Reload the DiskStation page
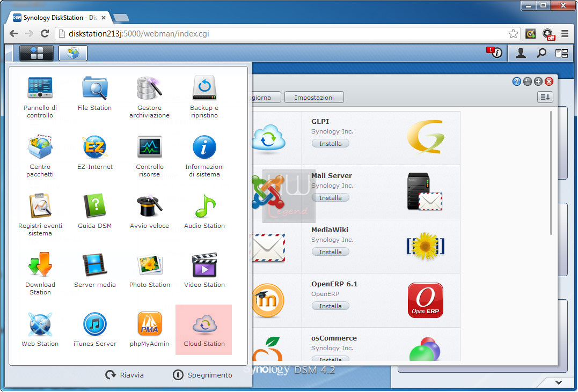 (x=45, y=34)
